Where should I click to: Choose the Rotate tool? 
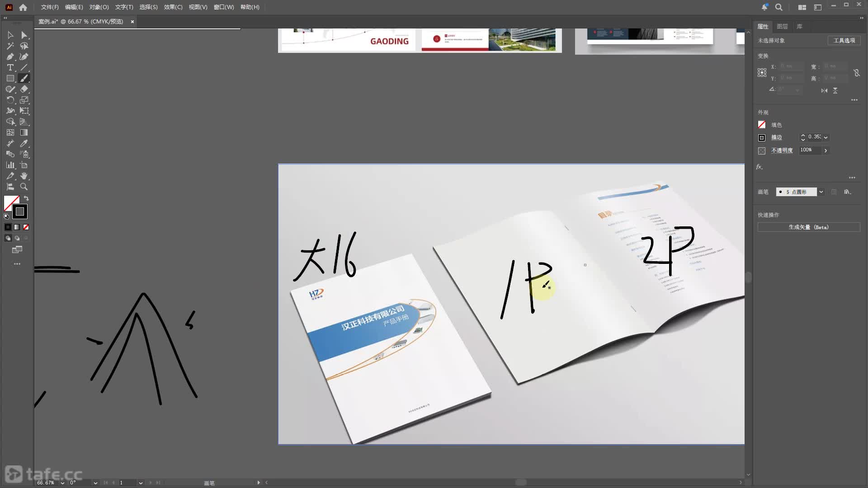click(x=10, y=100)
